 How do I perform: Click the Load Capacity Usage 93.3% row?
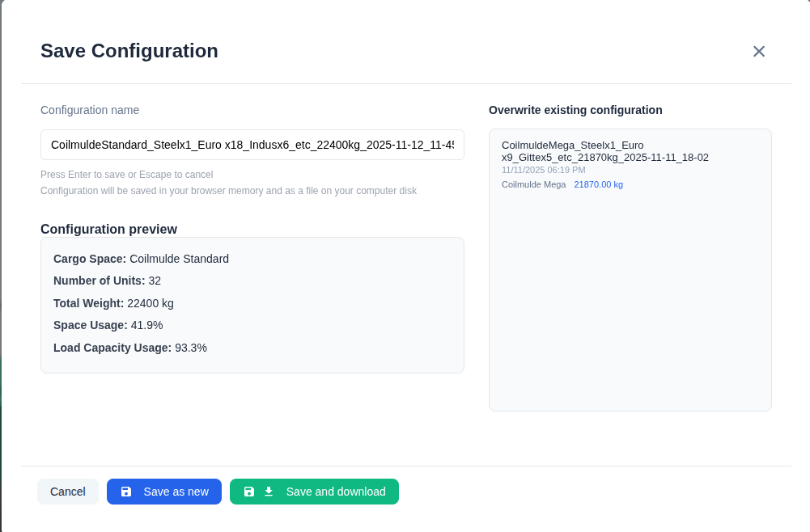click(x=129, y=348)
